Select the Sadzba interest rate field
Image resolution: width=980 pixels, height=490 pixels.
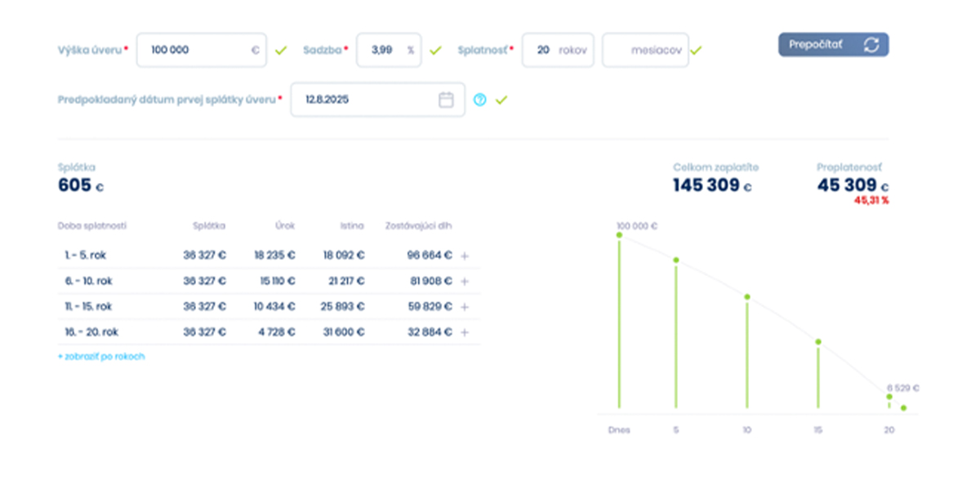tap(381, 50)
